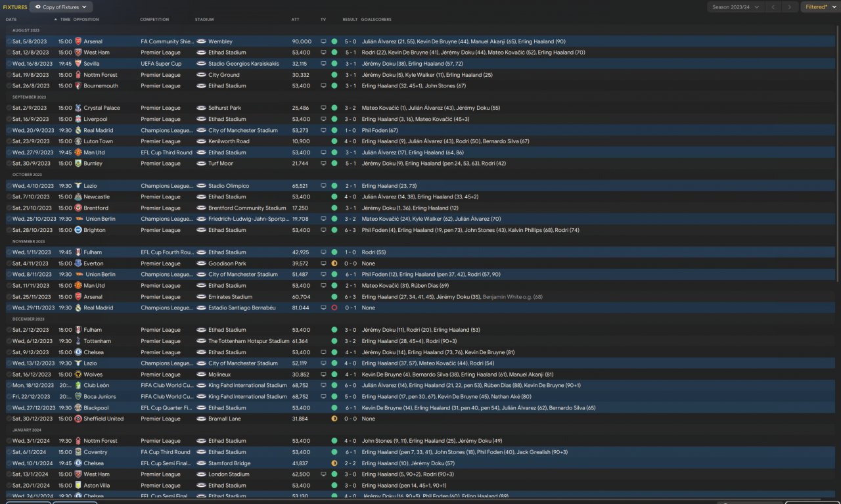Click the 90,000 attendance value
Screen dimensions: 841x504
(302, 41)
